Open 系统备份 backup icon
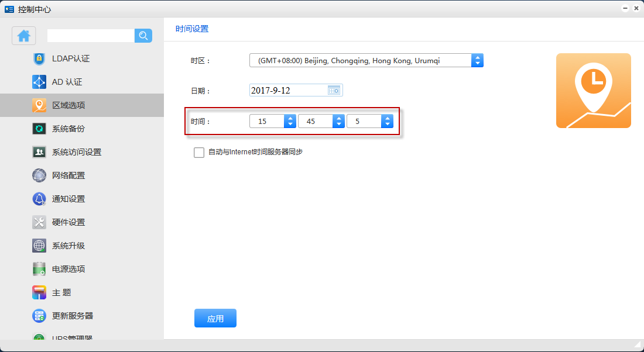The height and width of the screenshot is (352, 644). (39, 129)
